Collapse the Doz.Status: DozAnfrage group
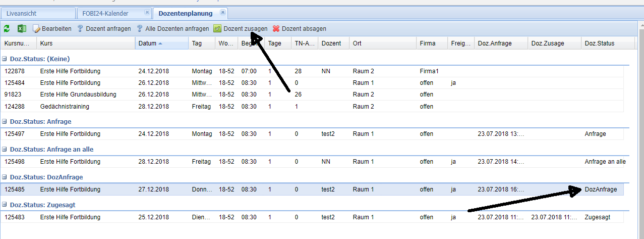 click(5, 177)
